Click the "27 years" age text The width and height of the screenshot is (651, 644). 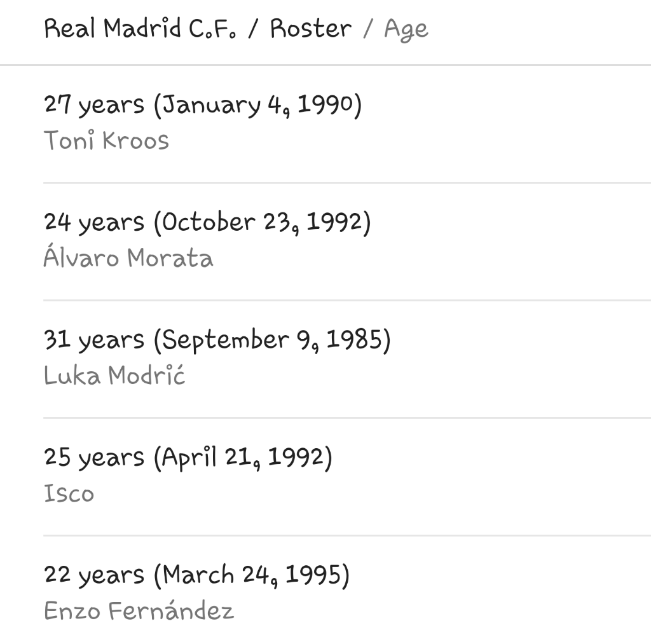click(94, 105)
